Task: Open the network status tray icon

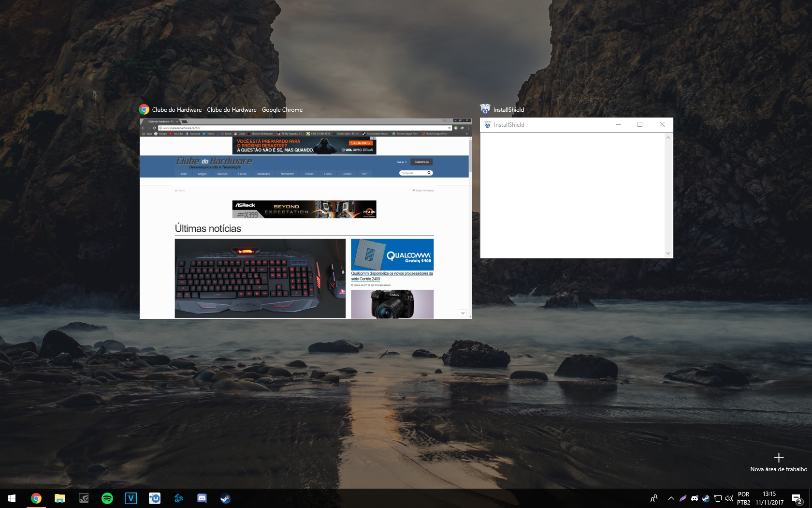Action: pos(718,498)
